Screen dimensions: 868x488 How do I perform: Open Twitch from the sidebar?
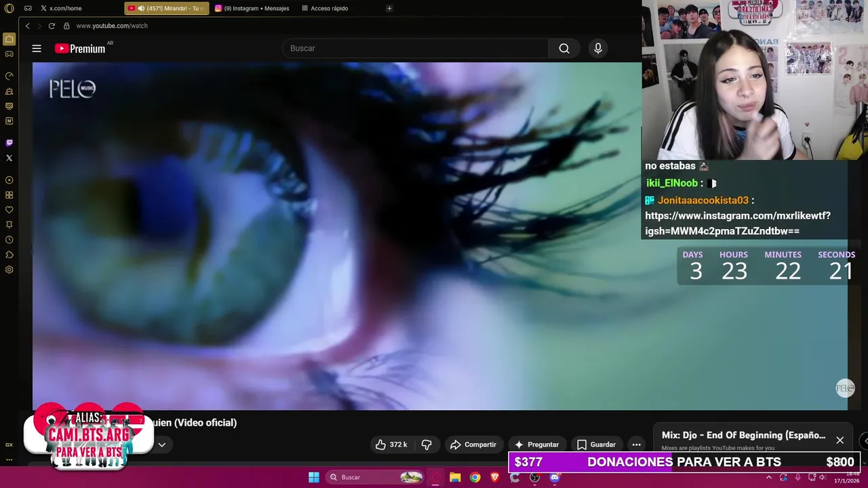coord(9,143)
